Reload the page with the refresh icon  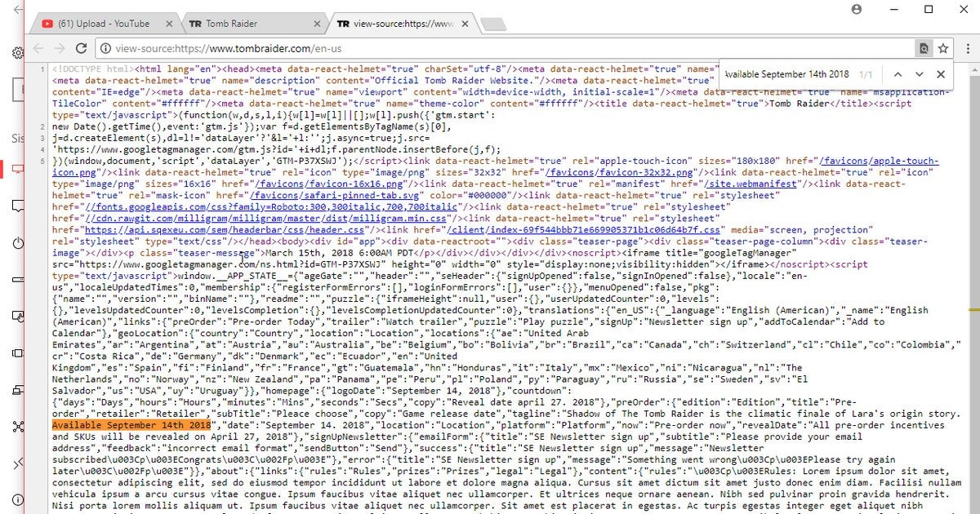coord(81,49)
